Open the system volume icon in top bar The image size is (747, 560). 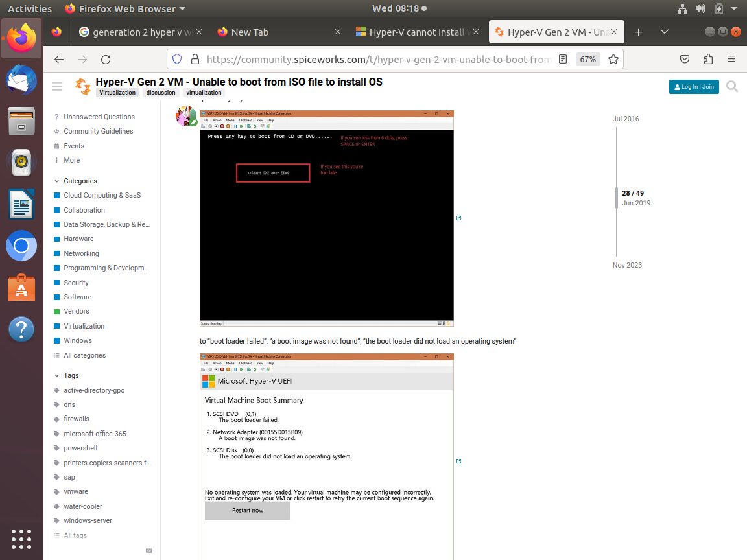click(700, 8)
